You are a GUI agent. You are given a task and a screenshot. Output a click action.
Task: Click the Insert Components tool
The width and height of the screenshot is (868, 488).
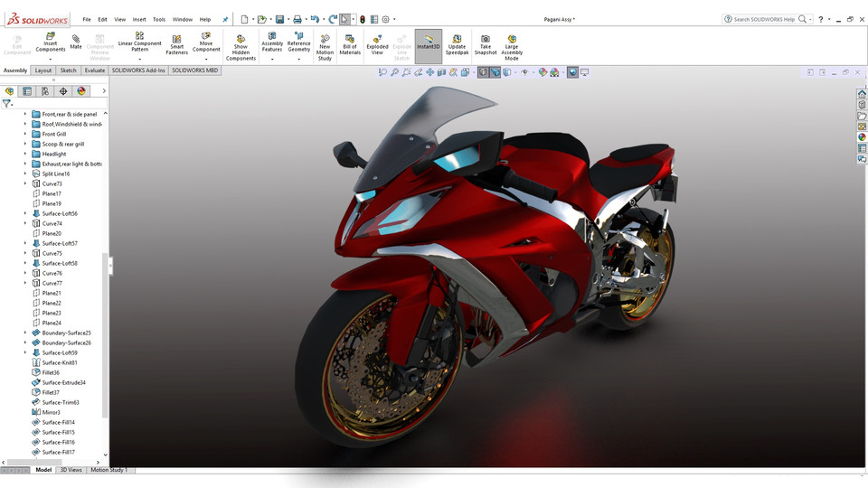click(x=51, y=42)
